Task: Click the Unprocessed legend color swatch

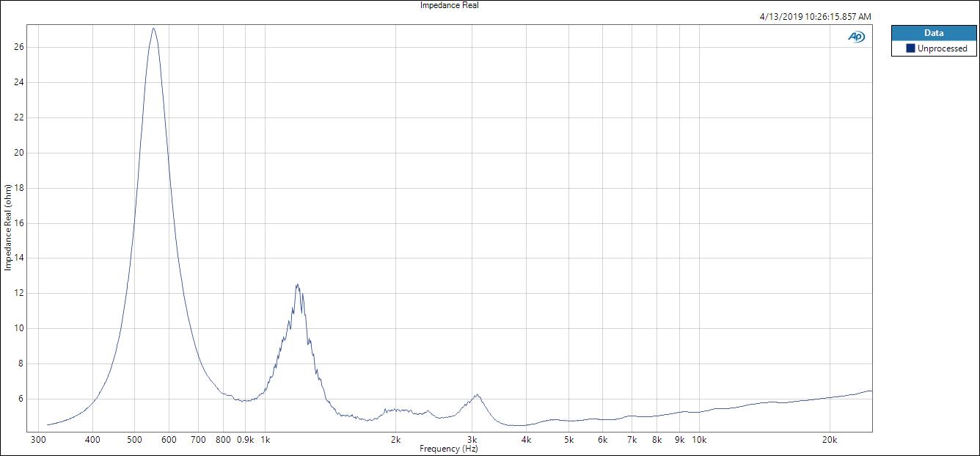Action: pyautogui.click(x=910, y=48)
